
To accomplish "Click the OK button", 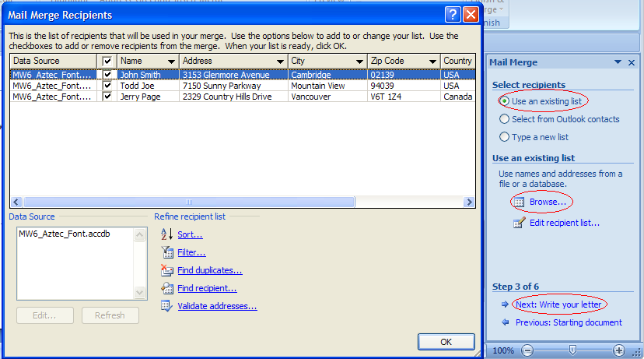I will [x=446, y=342].
